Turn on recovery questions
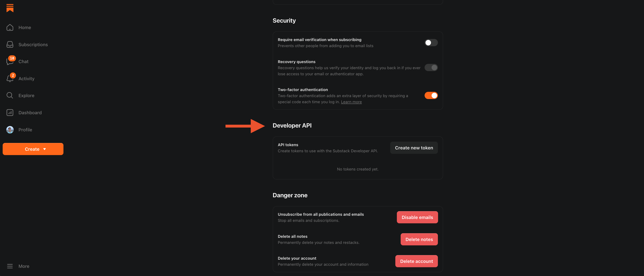 pyautogui.click(x=431, y=67)
